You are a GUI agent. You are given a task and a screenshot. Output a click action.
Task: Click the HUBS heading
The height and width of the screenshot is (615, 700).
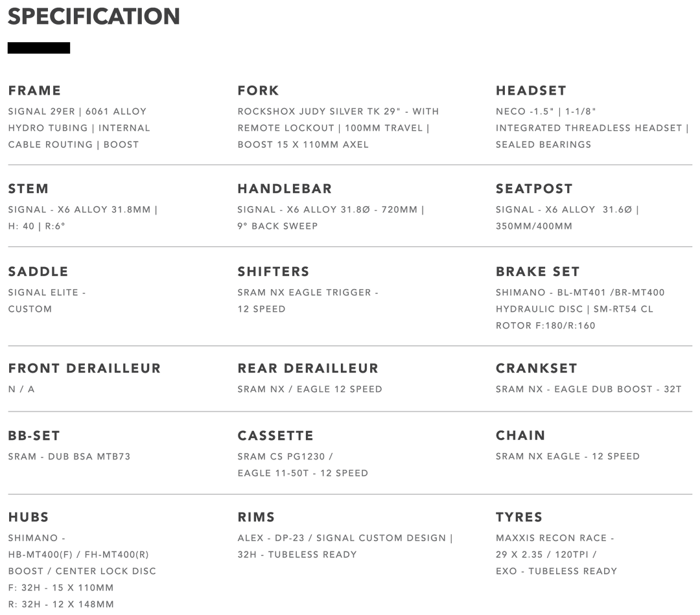(x=29, y=516)
